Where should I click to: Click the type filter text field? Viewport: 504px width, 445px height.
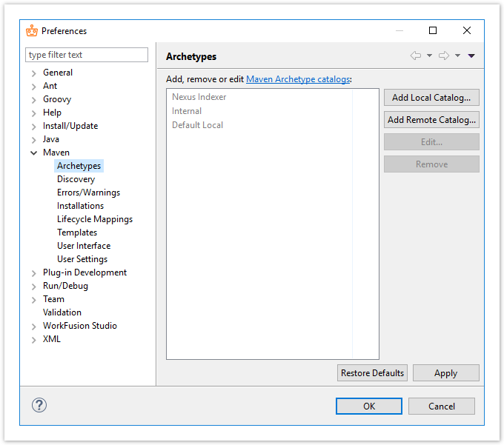87,55
